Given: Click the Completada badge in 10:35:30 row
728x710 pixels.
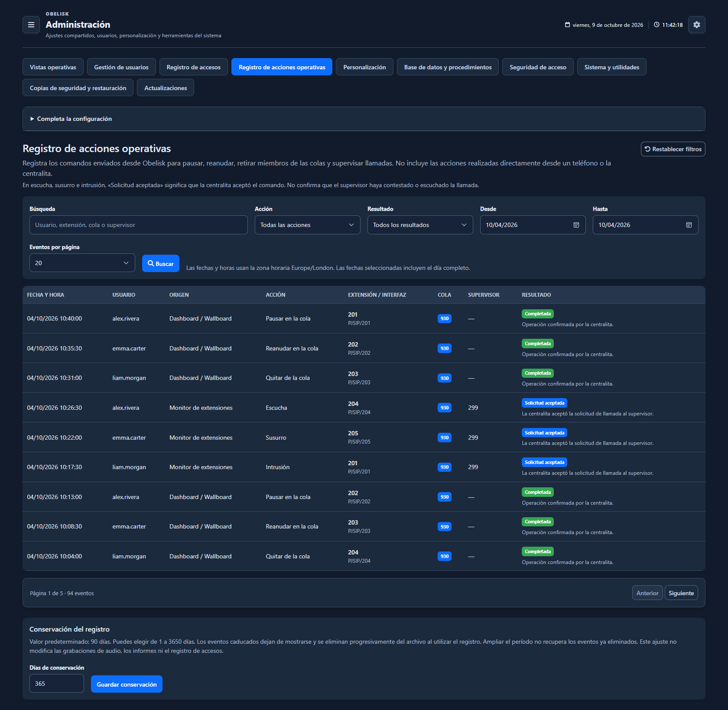Looking at the screenshot, I should (538, 344).
